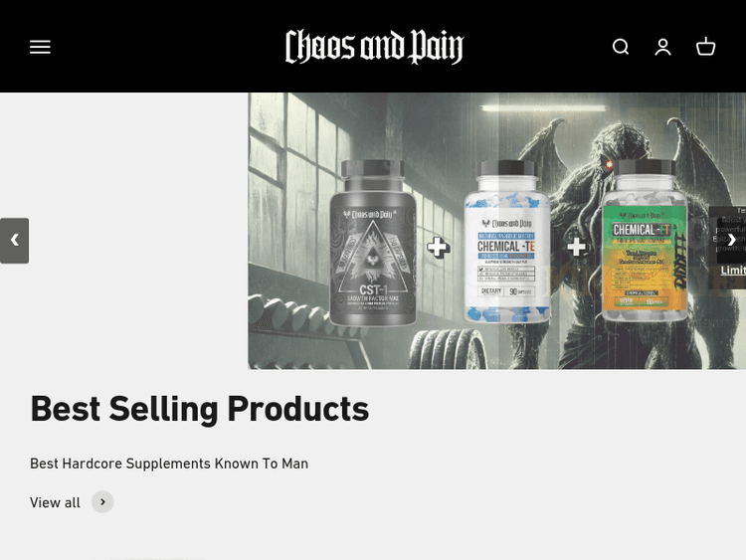Open the hamburger navigation menu
The width and height of the screenshot is (746, 560).
point(40,47)
